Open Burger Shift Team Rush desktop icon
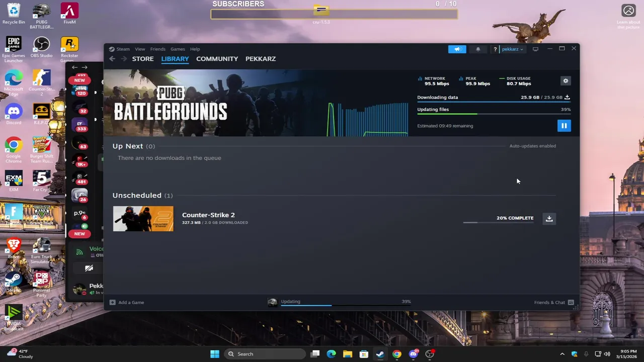644x362 pixels. click(42, 150)
